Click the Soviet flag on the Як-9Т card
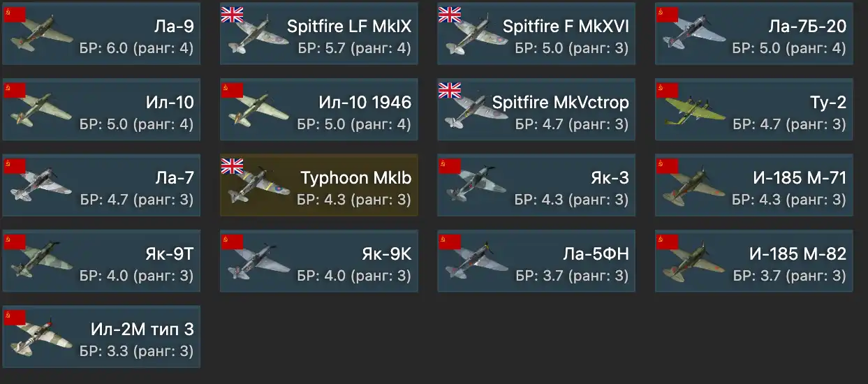This screenshot has width=868, height=384. coord(15,242)
